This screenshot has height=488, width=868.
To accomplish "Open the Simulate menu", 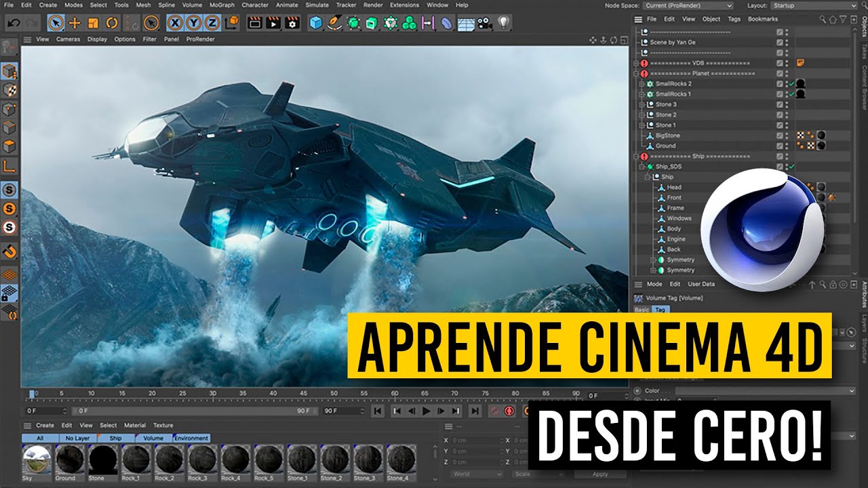I will 317,5.
